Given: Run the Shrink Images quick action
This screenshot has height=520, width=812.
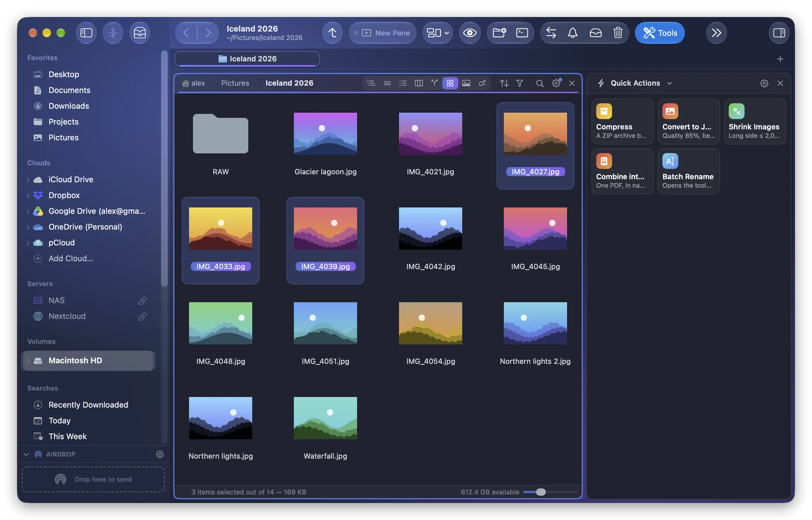Looking at the screenshot, I should pos(755,121).
